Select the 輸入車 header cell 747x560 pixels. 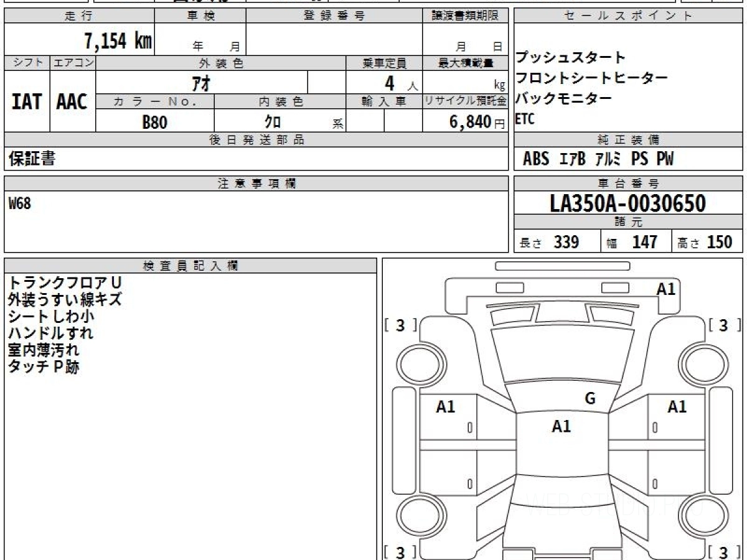384,101
